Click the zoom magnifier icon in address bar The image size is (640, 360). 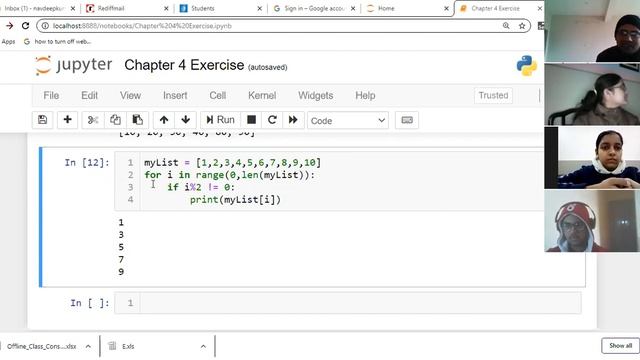pos(506,26)
